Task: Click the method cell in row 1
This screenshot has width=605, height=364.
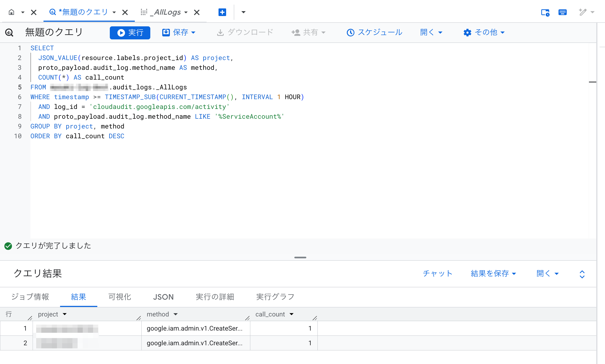Action: point(196,328)
